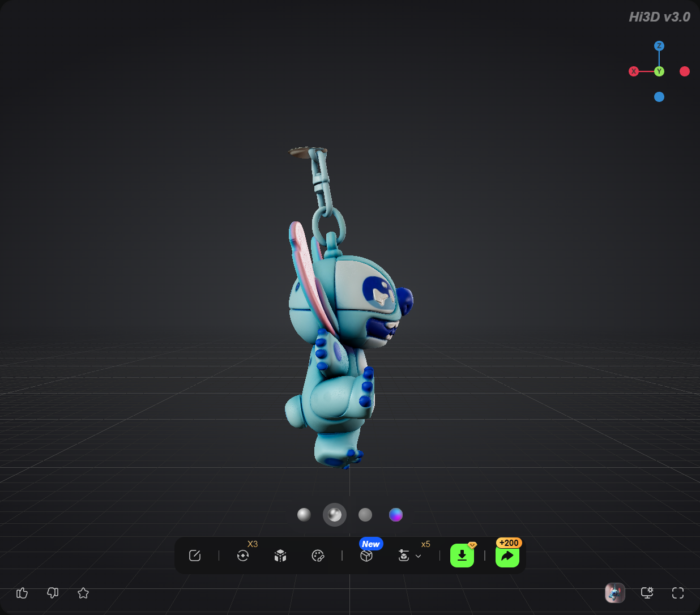Click the X axis handle on the gizmo
Screen dimensions: 700x615
634,71
